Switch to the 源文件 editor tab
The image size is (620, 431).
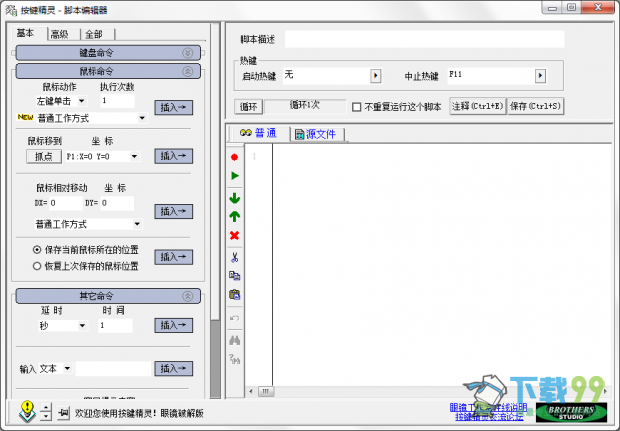coord(316,134)
